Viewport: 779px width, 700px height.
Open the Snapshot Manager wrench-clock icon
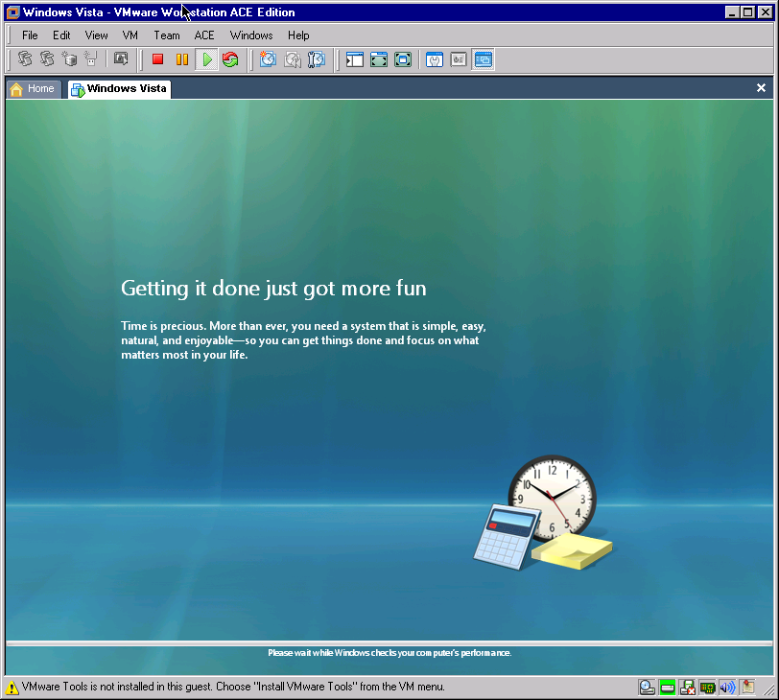[316, 59]
